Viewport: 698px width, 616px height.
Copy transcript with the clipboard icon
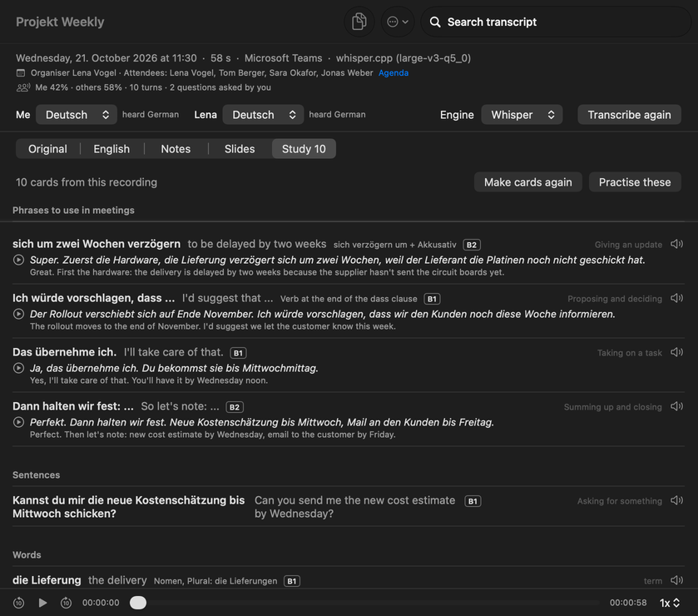coord(359,22)
